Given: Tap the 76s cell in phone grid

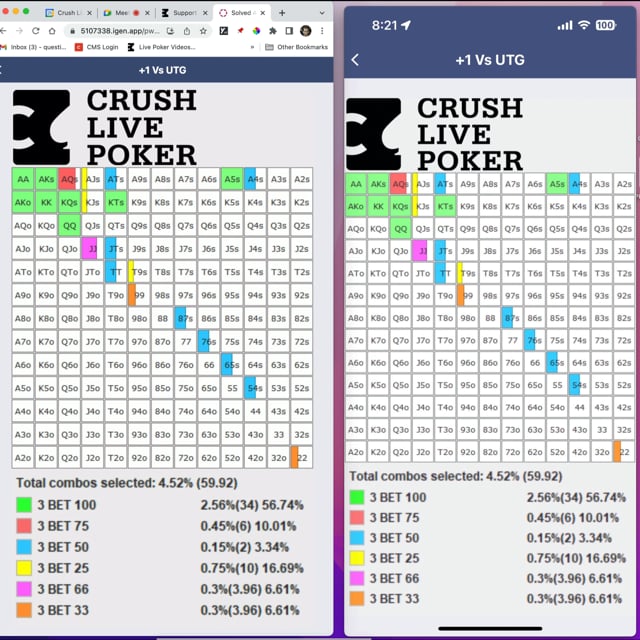Looking at the screenshot, I should tap(535, 340).
